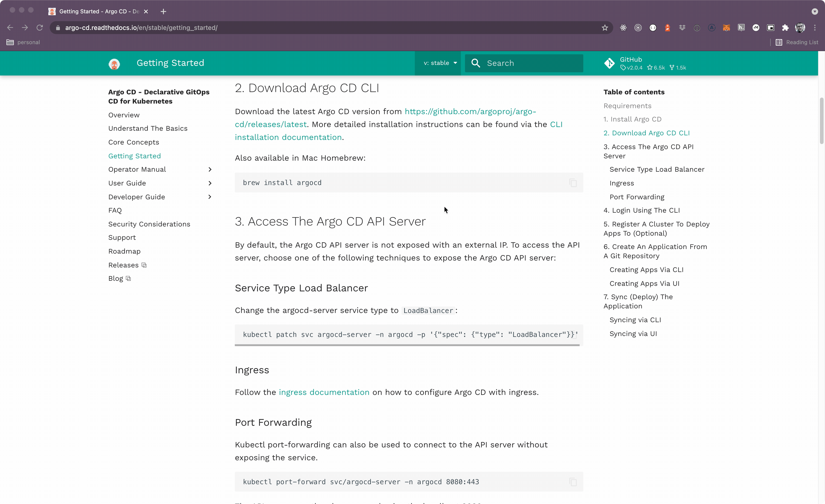Viewport: 825px width, 504px height.
Task: Open the GitHub repository v2.0.4 link
Action: (x=645, y=64)
